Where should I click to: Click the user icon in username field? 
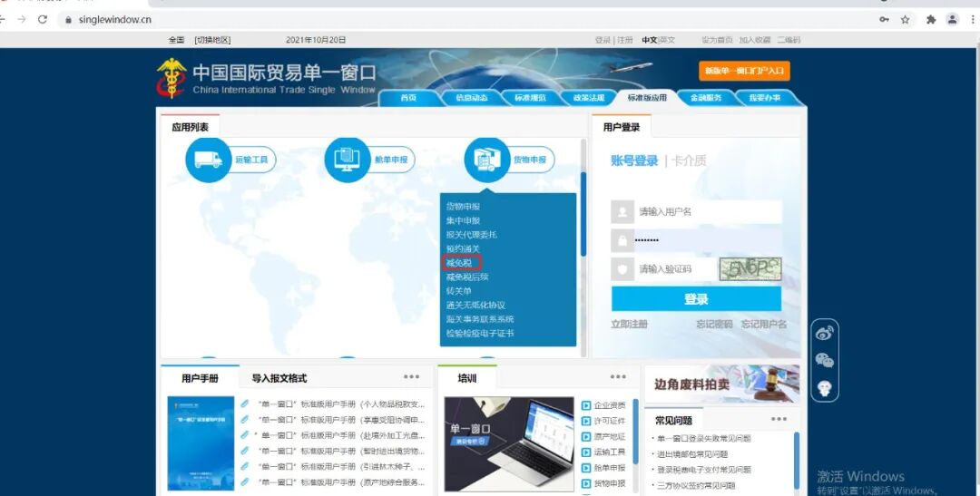tap(622, 212)
